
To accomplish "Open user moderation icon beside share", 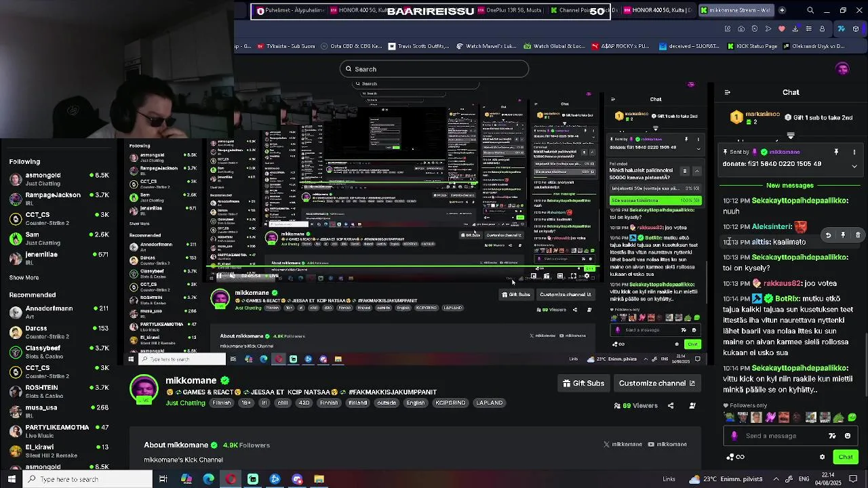I will tap(692, 406).
